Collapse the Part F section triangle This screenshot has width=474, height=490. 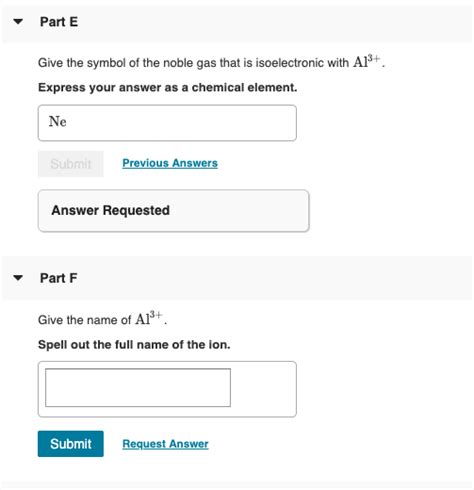(x=18, y=278)
